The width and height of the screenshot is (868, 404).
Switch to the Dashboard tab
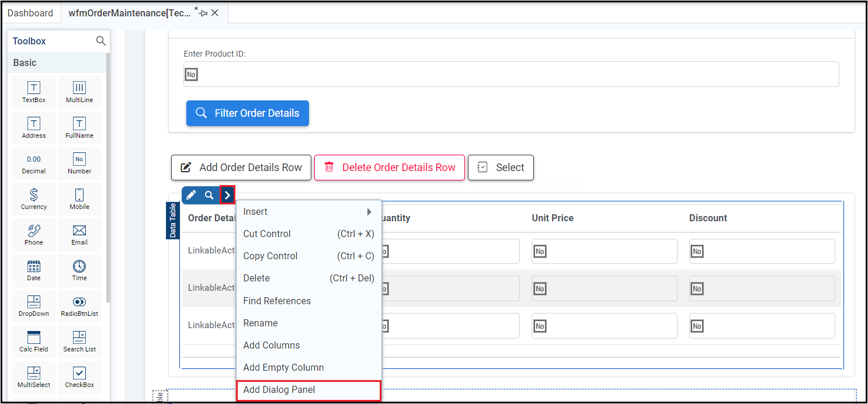pos(30,13)
